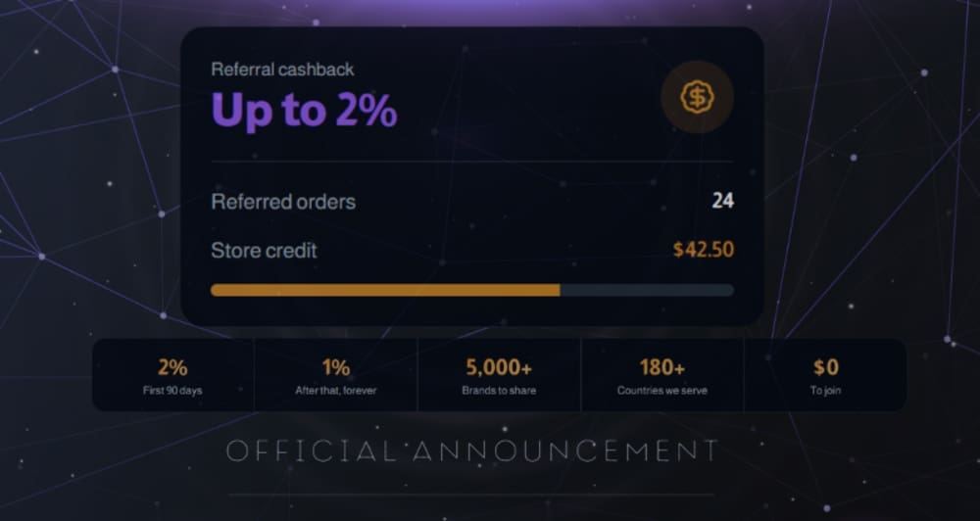Click the gold dollar coin icon
980x521 pixels.
(697, 98)
